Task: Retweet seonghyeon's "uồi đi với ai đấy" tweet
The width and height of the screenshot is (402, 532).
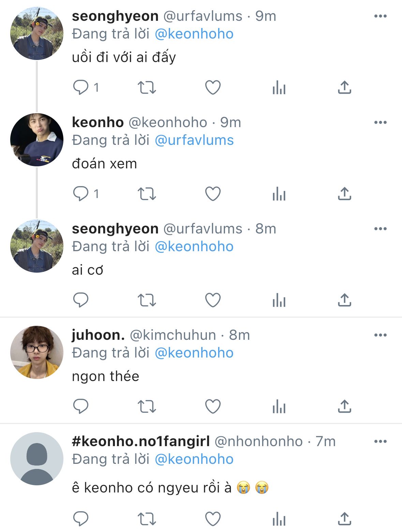Action: click(x=147, y=88)
